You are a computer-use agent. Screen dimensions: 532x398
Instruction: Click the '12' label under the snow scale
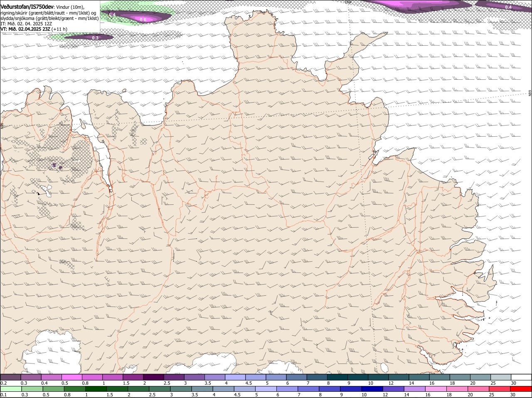coord(391,383)
